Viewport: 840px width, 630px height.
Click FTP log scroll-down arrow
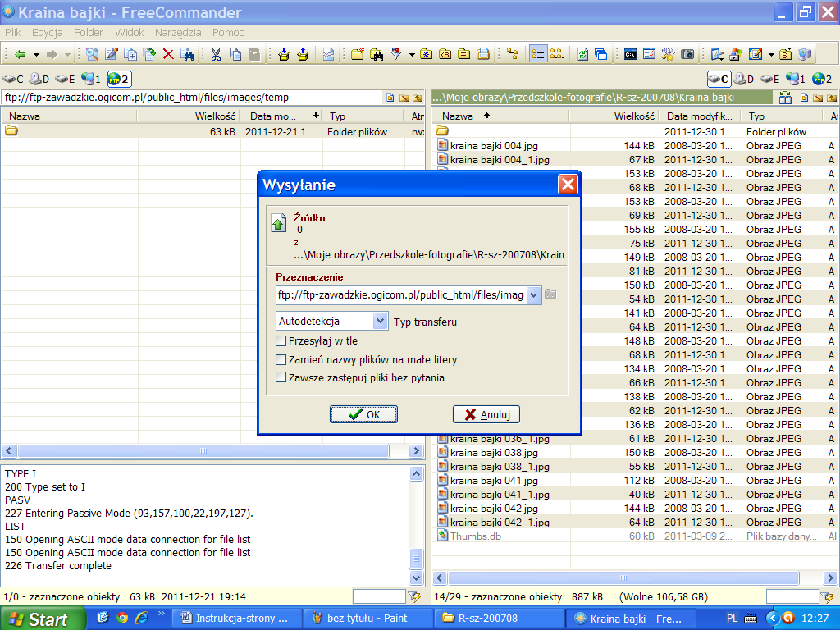click(x=416, y=577)
